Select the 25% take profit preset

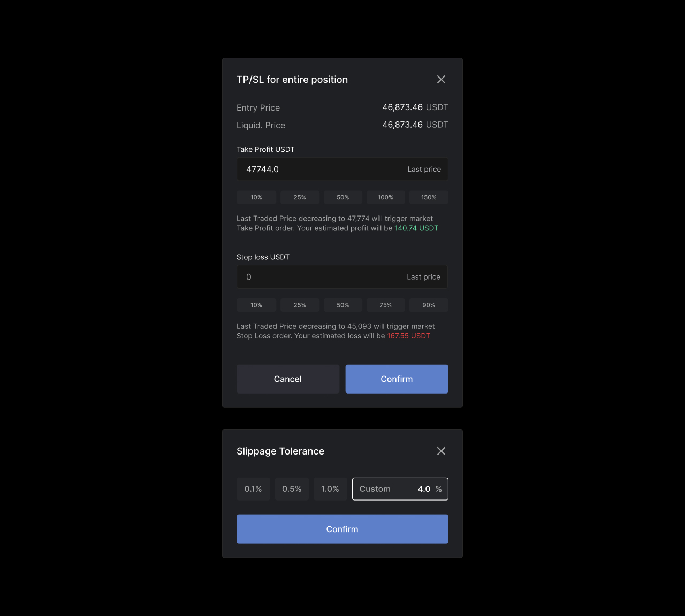tap(300, 197)
